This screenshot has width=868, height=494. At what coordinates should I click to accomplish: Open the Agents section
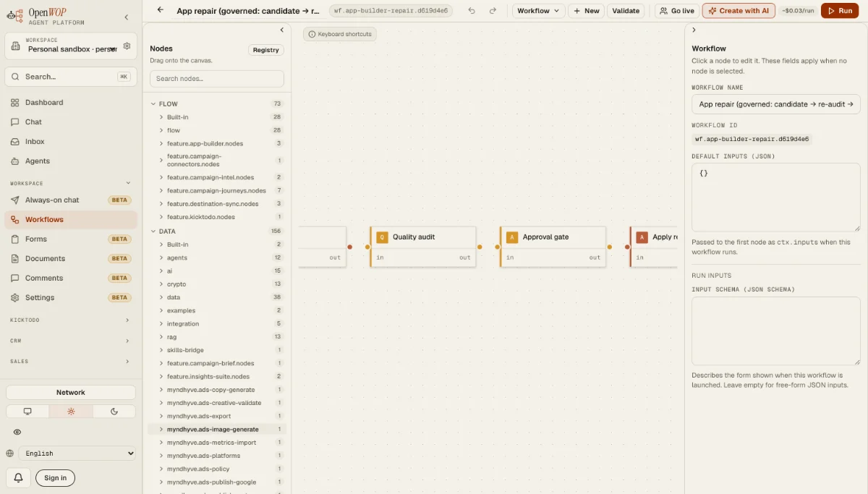71,161
